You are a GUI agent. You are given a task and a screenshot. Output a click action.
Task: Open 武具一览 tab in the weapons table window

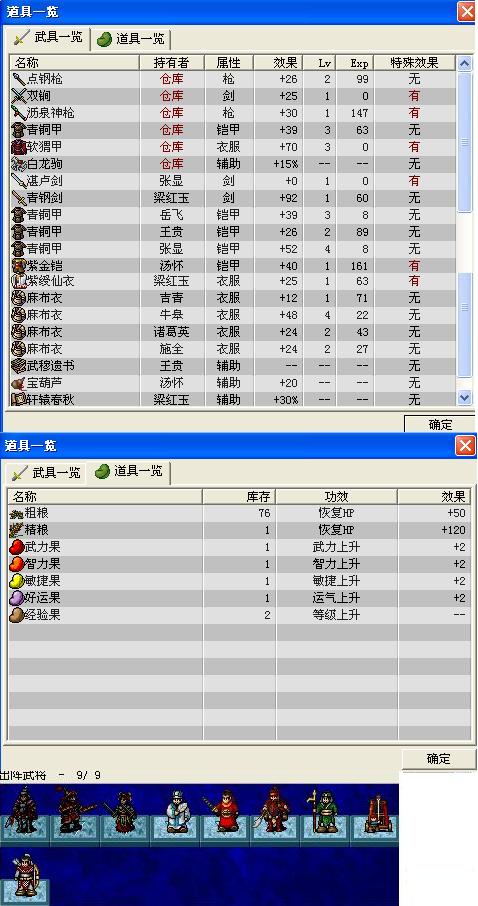click(x=47, y=38)
